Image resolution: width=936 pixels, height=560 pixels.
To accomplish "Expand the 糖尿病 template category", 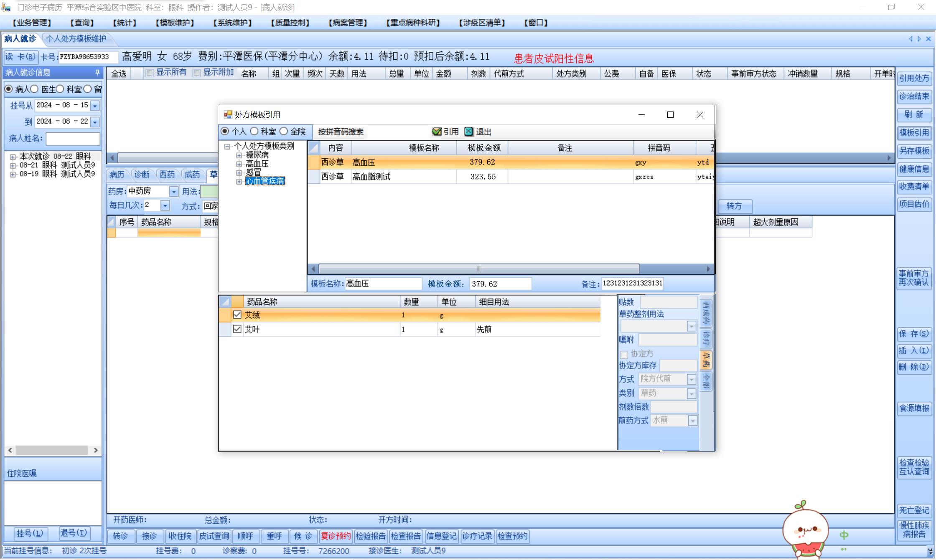I will (239, 155).
